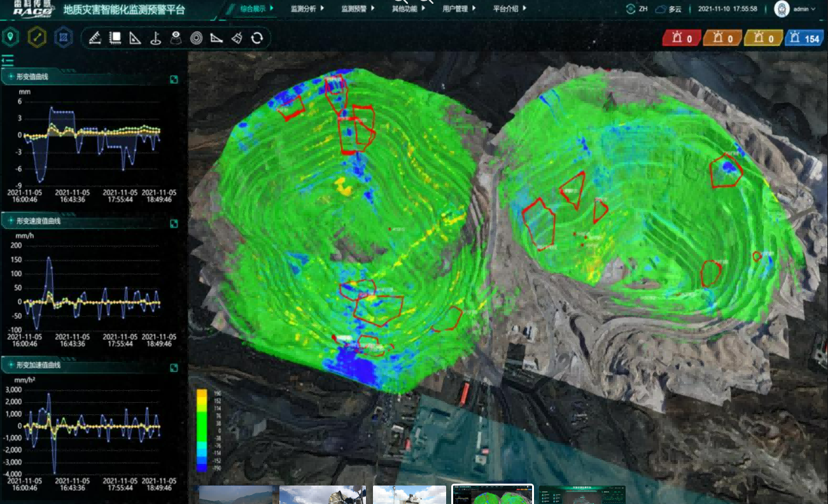Select the green location pin hexagon icon
828x504 pixels.
(10, 38)
